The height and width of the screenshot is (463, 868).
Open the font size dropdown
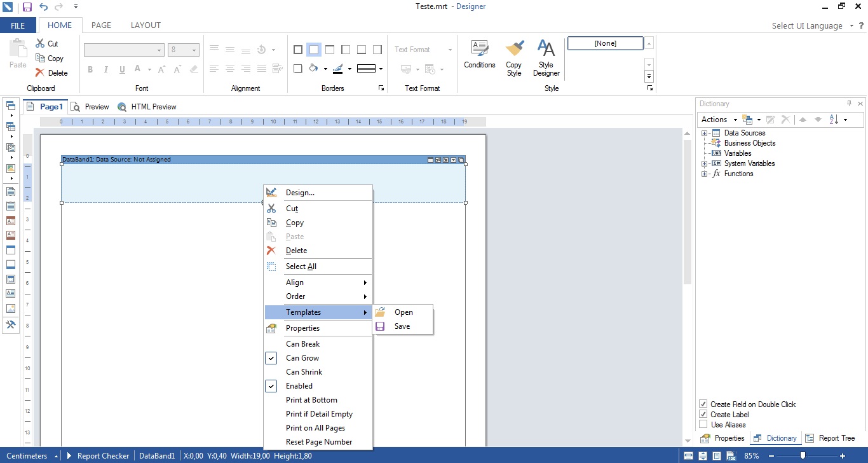click(x=194, y=50)
